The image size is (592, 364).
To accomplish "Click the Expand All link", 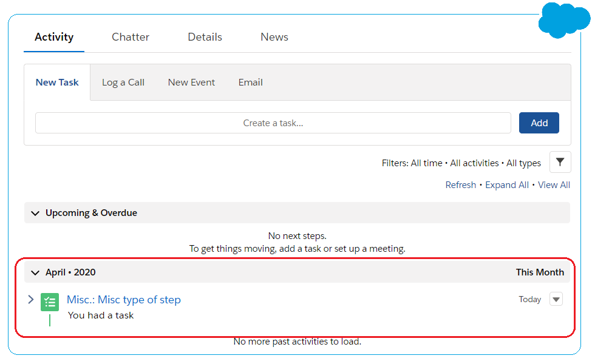I will coord(506,185).
